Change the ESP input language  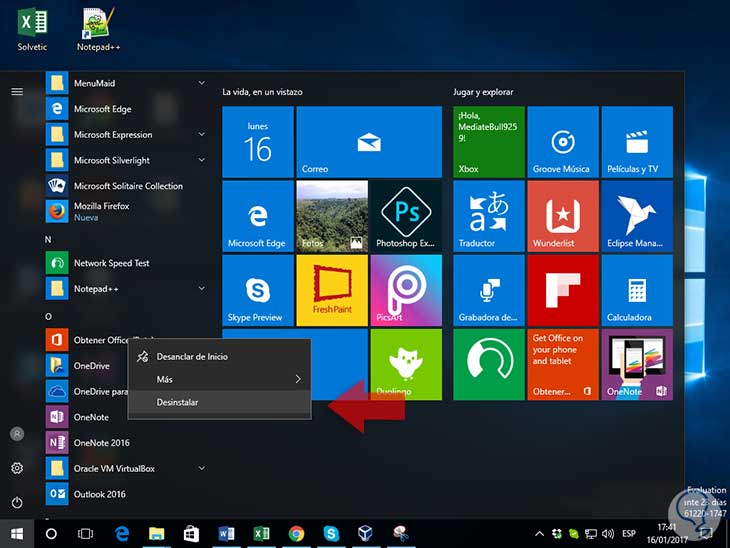(x=629, y=534)
